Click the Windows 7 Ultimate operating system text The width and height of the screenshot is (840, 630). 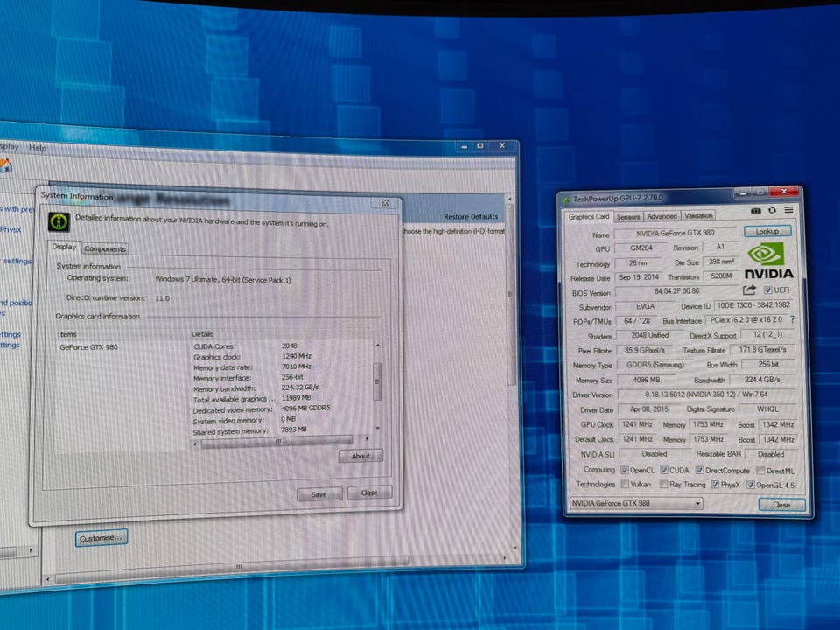tap(223, 280)
